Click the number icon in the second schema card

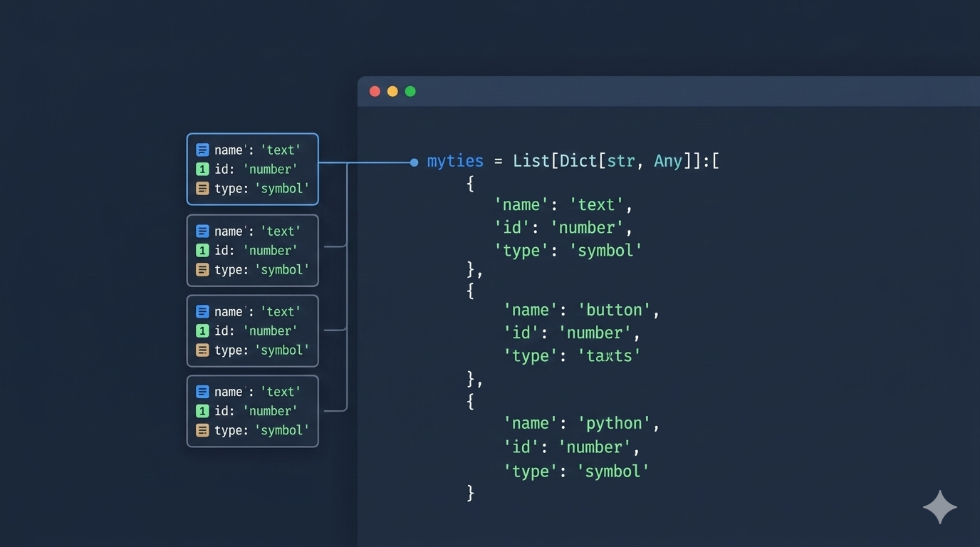click(202, 250)
